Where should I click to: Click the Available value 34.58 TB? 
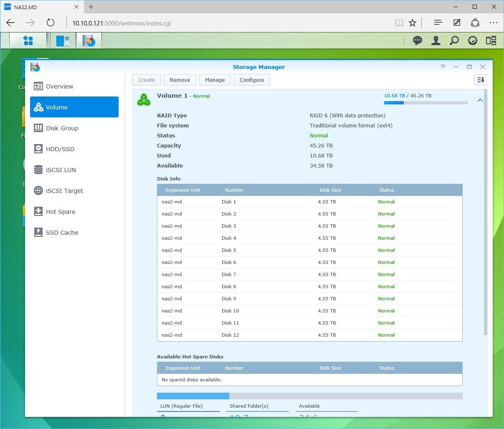tap(321, 165)
